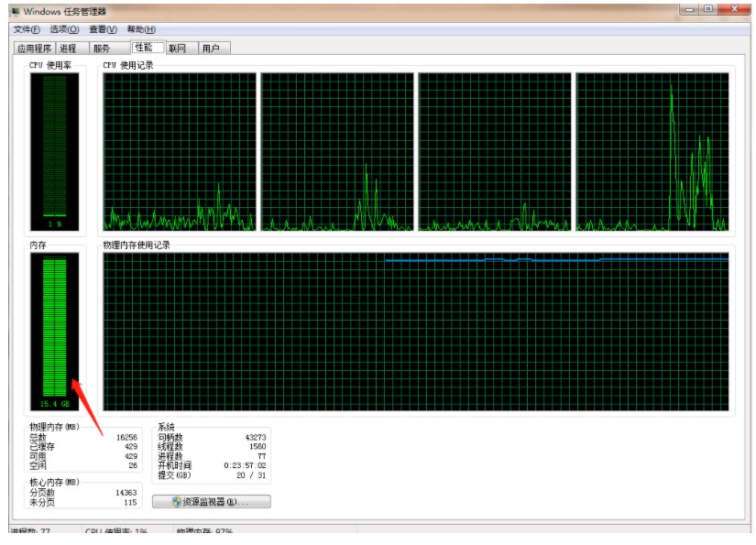Click the 开机时间 value 0:23:57:02
Viewport: 756px width, 545px height.
coord(245,465)
